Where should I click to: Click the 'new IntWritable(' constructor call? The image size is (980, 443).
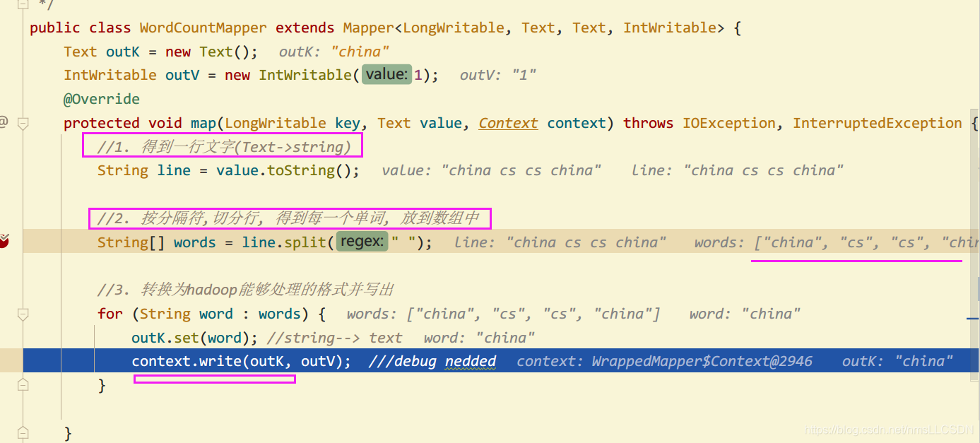coord(293,75)
